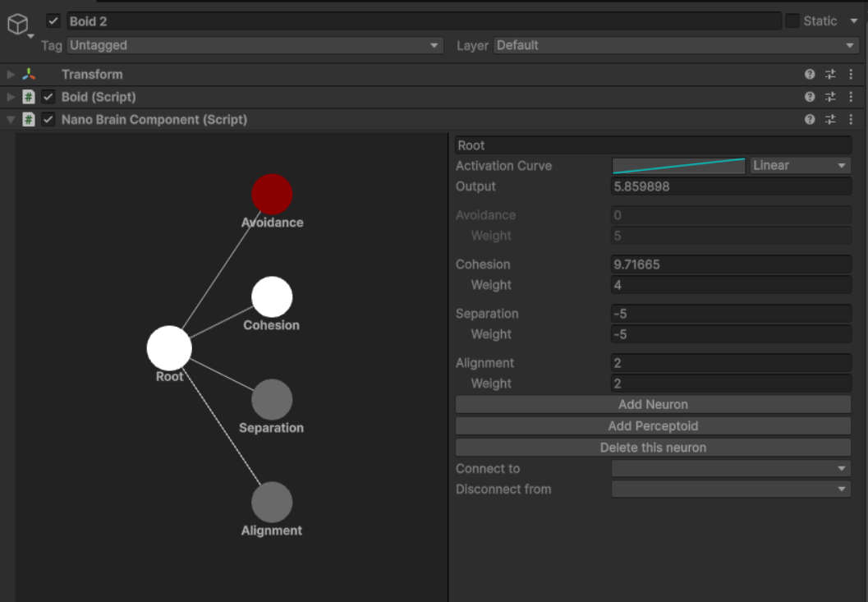Click Delete this neuron button
The height and width of the screenshot is (602, 868).
click(653, 448)
